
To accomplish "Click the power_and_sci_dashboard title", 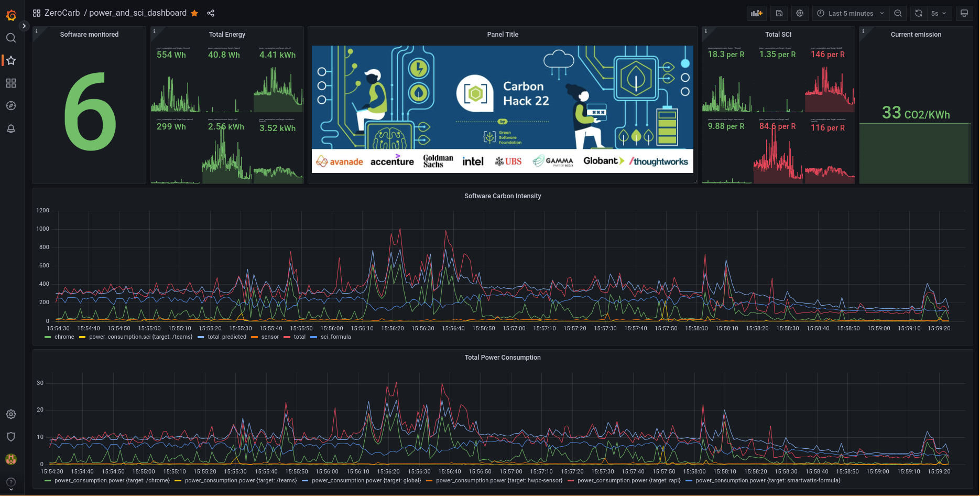I will 138,13.
